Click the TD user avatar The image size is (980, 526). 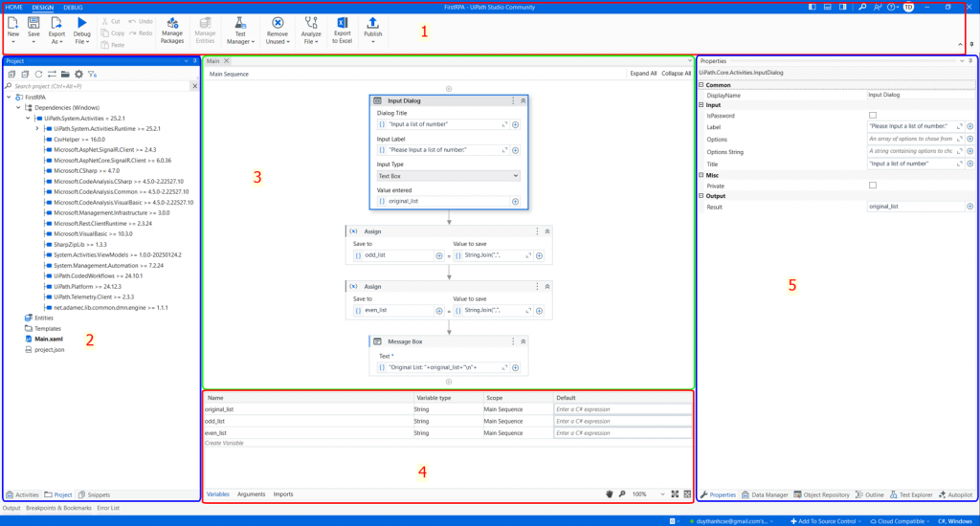coord(908,7)
